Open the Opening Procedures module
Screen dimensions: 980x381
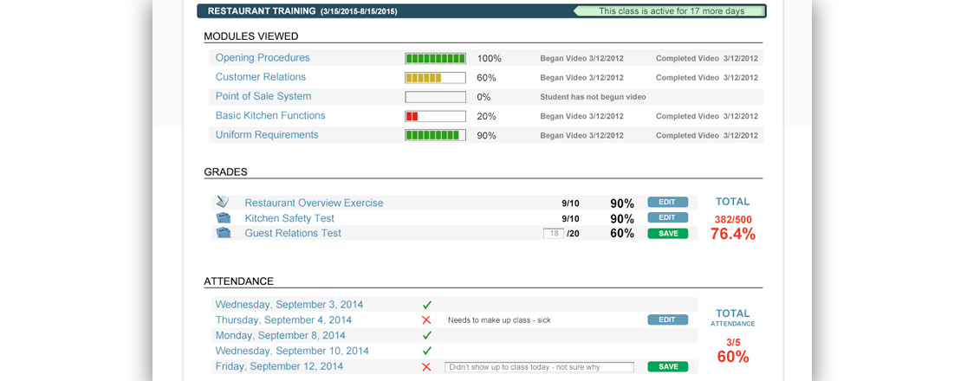(x=263, y=57)
